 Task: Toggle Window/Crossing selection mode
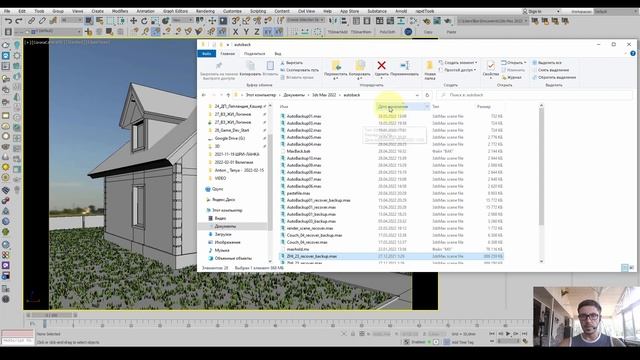pyautogui.click(x=121, y=21)
